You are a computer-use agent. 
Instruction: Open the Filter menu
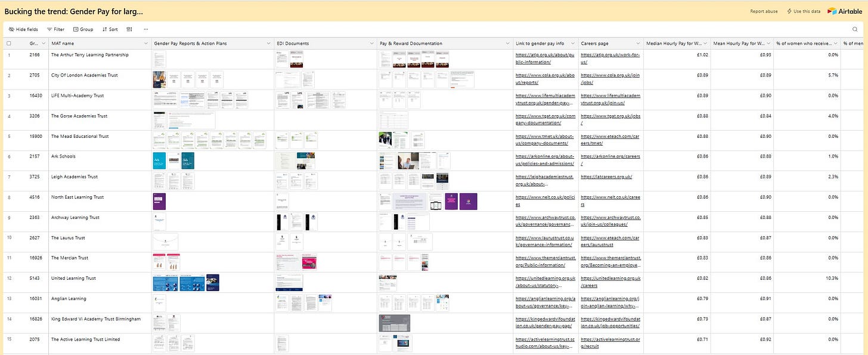tap(55, 29)
